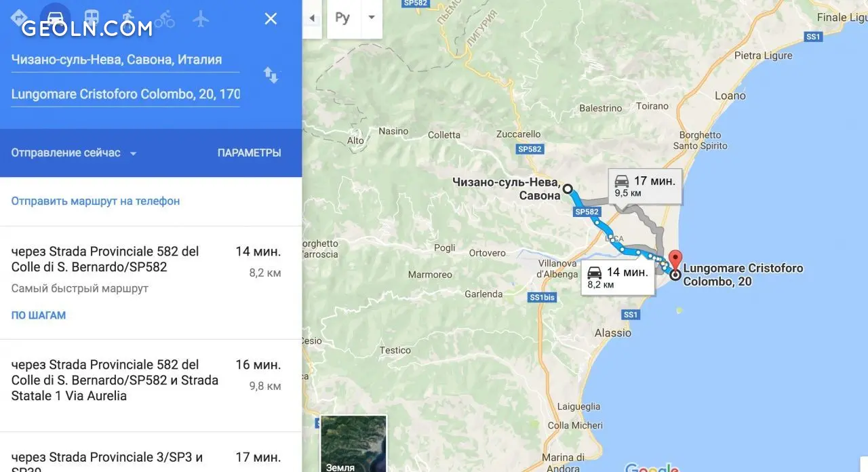
Task: Click the 17 мин. alternate route label on map
Action: (x=645, y=186)
